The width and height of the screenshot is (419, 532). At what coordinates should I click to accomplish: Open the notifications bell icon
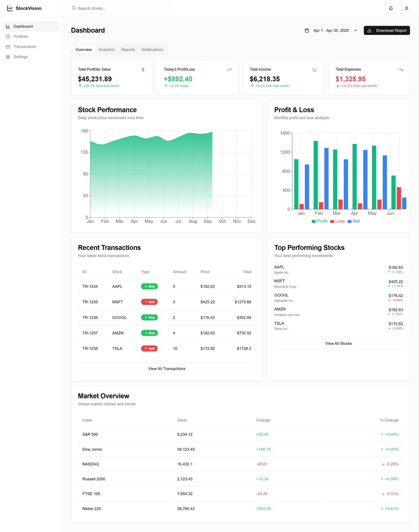pos(391,8)
